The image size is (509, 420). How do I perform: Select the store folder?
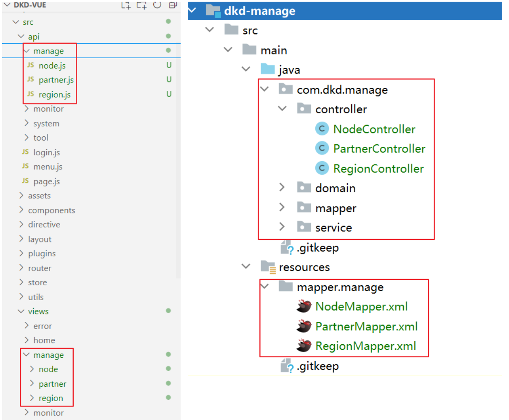point(37,282)
